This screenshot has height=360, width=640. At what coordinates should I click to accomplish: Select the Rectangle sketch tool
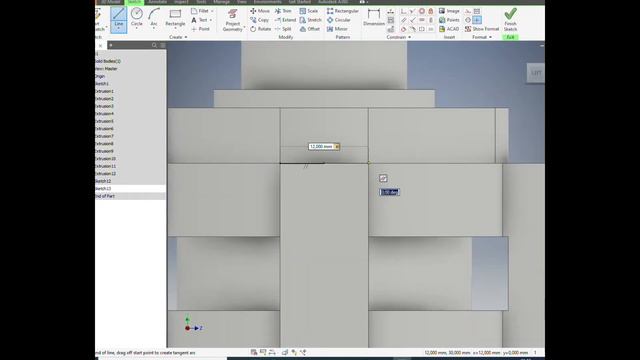175,18
